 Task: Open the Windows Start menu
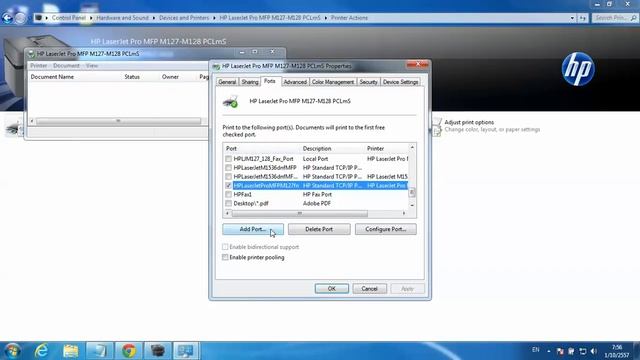click(x=12, y=351)
